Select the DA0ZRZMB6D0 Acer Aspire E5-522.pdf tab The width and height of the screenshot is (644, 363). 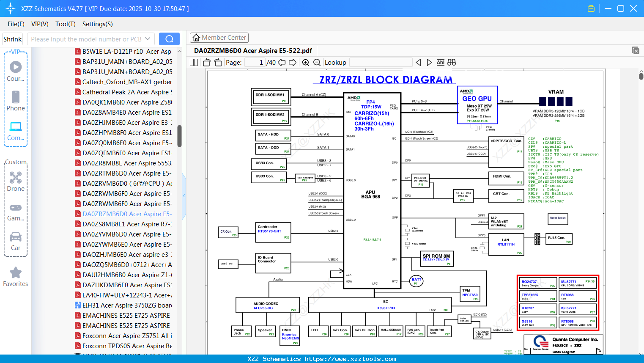(253, 51)
